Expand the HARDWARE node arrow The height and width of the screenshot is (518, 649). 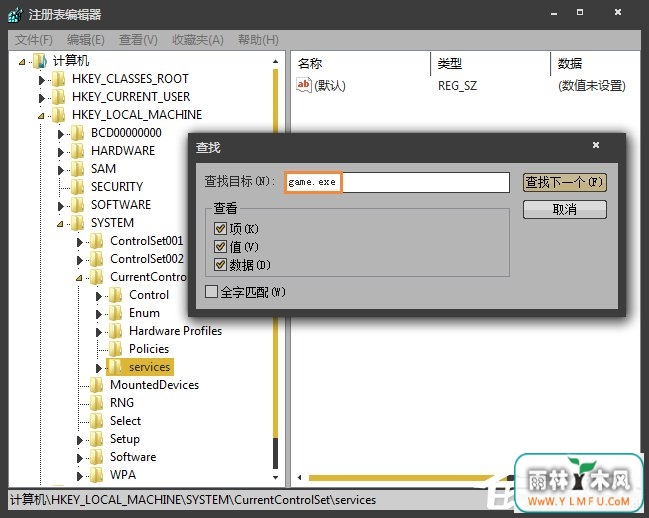60,152
